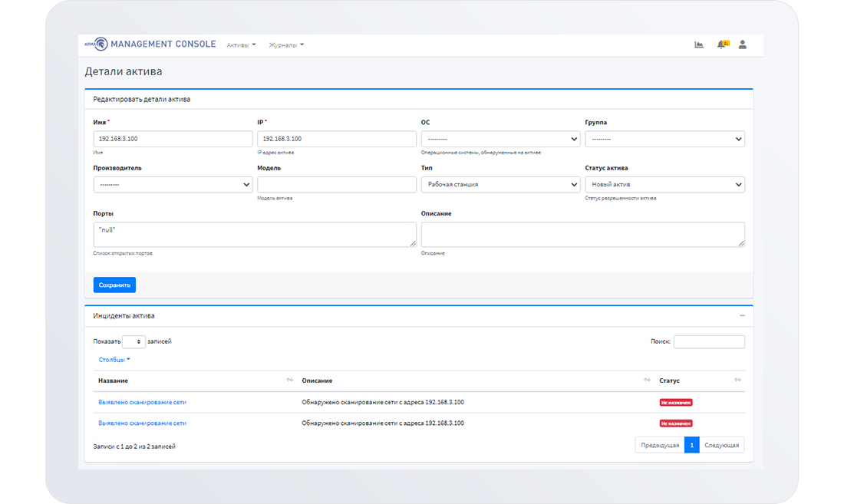Go to Предыдущая page
Image resolution: width=844 pixels, height=504 pixels.
(660, 445)
